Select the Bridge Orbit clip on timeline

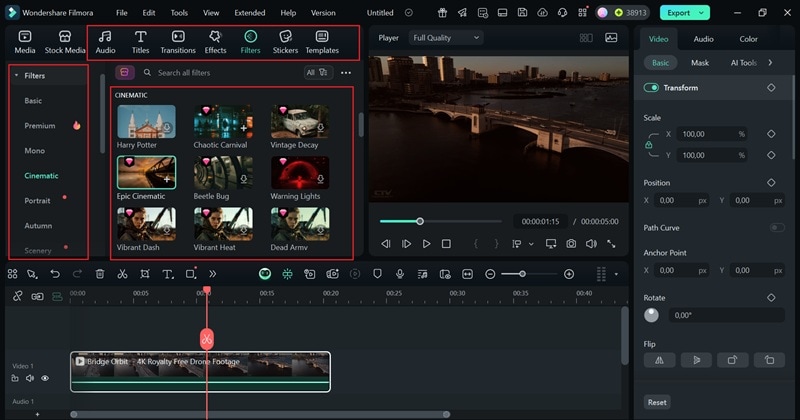click(200, 372)
